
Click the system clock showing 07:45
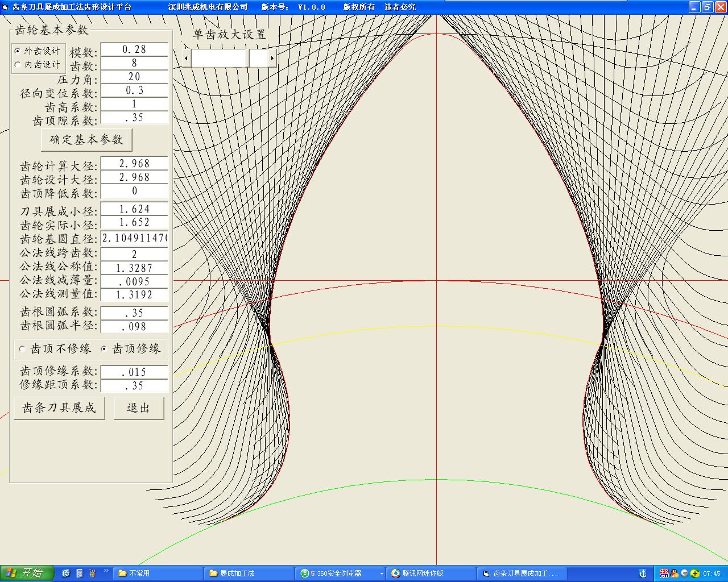pos(712,573)
